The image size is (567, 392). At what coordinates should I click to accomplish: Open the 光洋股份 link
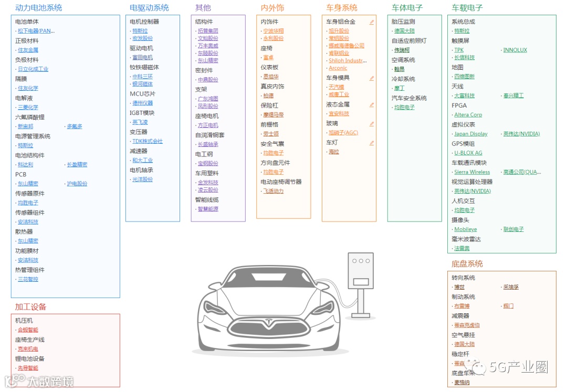pyautogui.click(x=142, y=179)
